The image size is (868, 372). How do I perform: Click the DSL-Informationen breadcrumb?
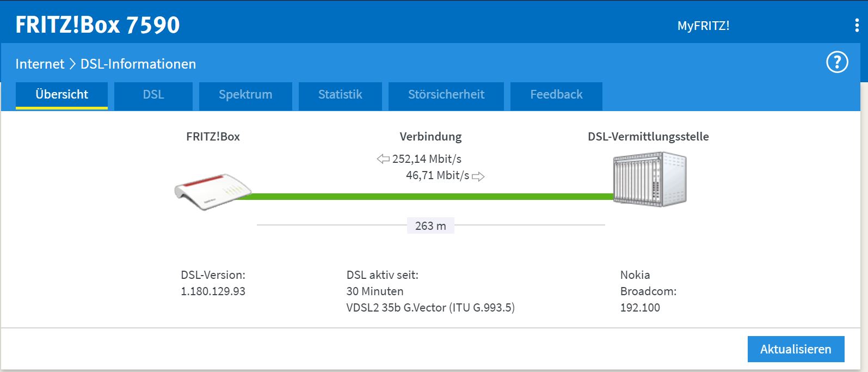(x=138, y=64)
